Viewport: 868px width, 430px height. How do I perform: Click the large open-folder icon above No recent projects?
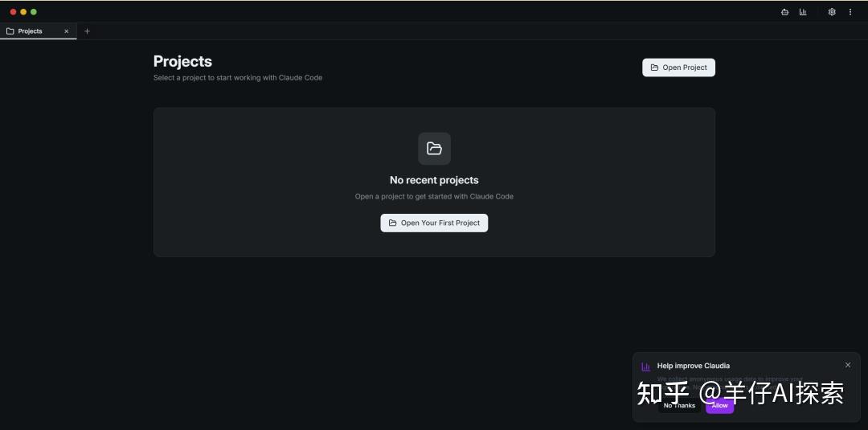click(x=435, y=149)
